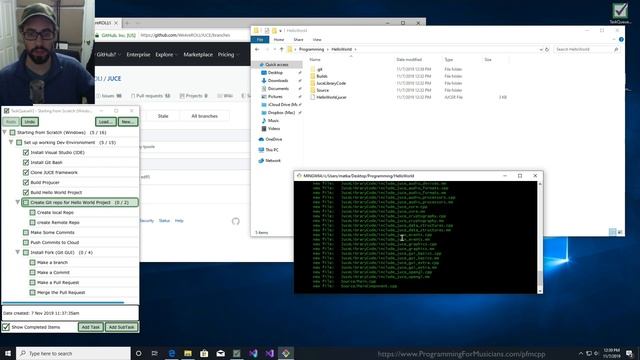Open notification center in system tray
This screenshot has height=360, width=640.
[x=629, y=353]
